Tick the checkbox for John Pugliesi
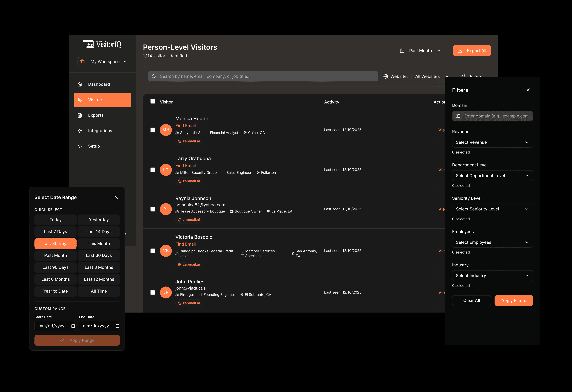This screenshot has width=572, height=392. pos(153,292)
